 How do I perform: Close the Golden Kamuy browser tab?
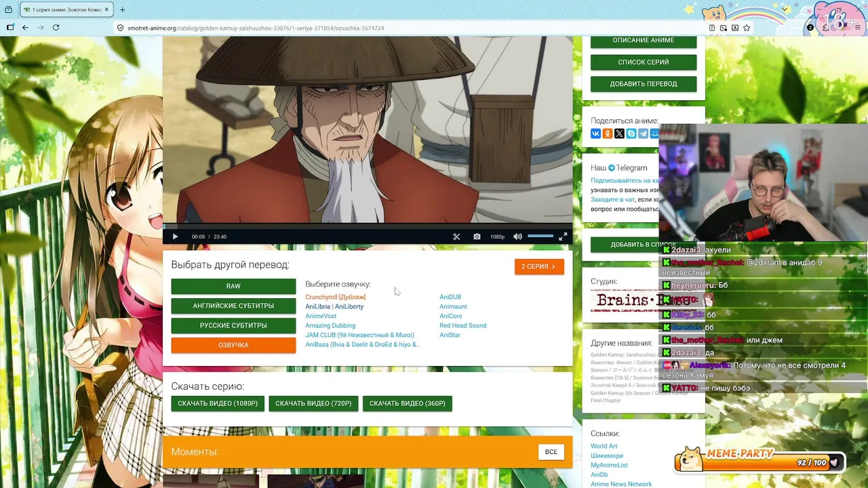pos(107,9)
